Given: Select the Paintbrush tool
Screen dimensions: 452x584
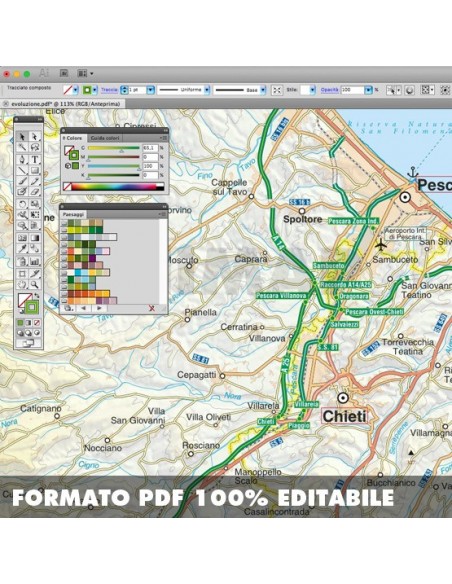Looking at the screenshot, I should 22,181.
